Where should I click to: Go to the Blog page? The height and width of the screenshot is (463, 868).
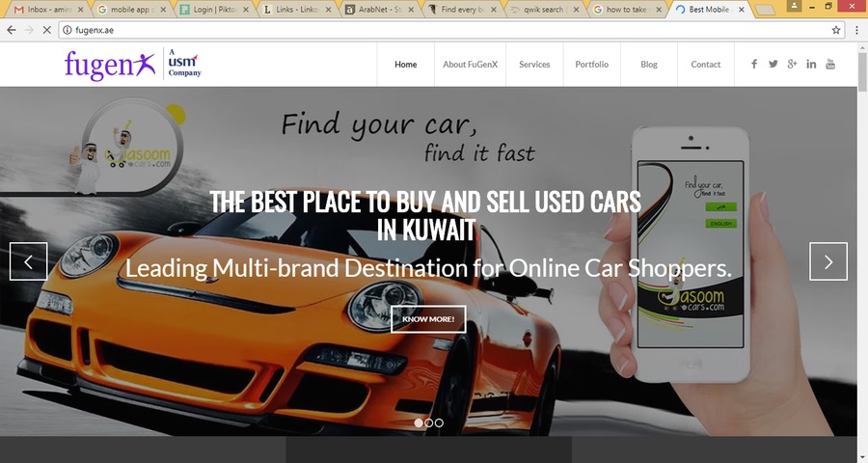tap(649, 65)
